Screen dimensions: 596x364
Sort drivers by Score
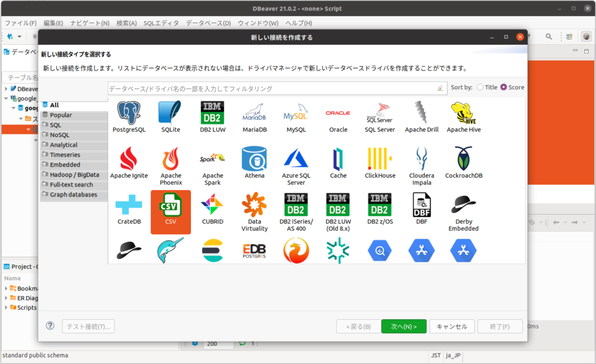click(504, 87)
